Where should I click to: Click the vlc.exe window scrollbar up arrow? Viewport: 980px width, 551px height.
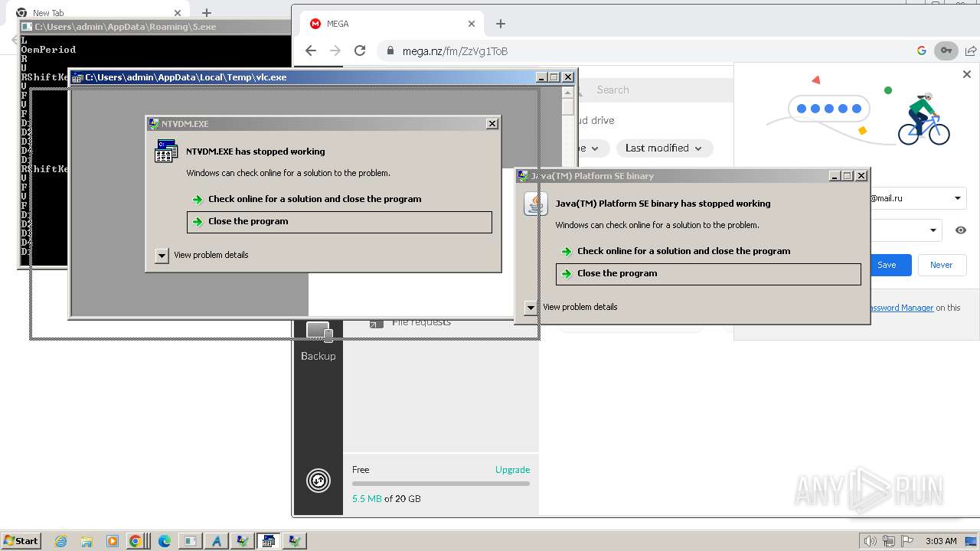567,93
